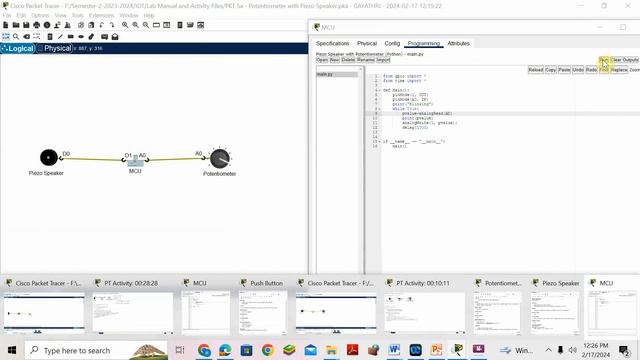The height and width of the screenshot is (360, 640).
Task: Open PowerPoint from the taskbar
Action: point(436,350)
